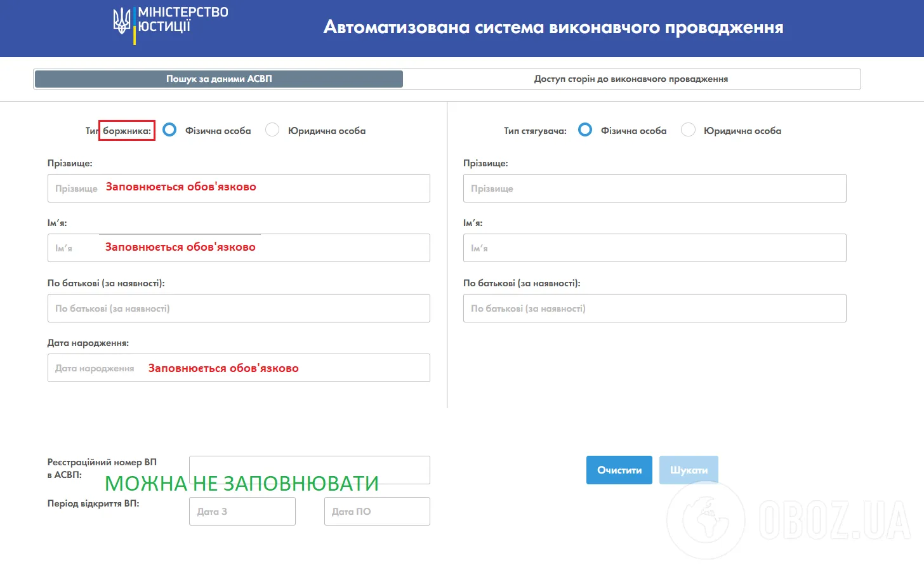Click the Реєстраційний номер ВП field
The height and width of the screenshot is (570, 924).
coord(310,470)
